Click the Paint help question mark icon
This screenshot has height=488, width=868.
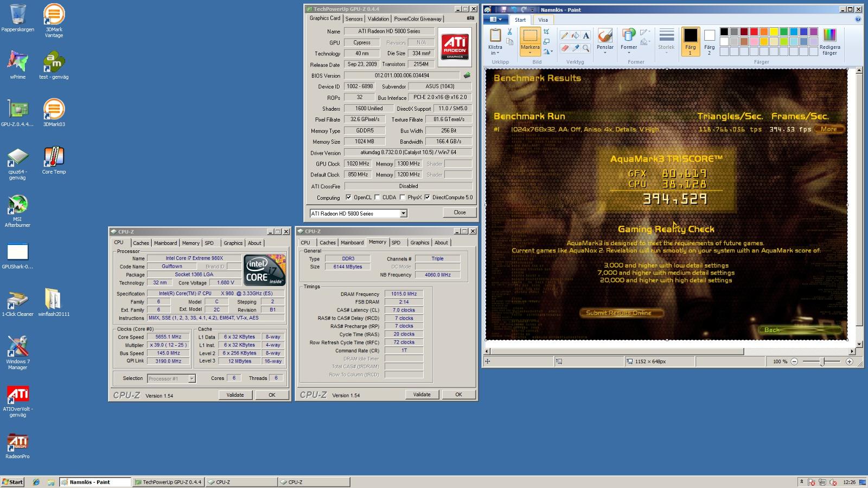[858, 19]
